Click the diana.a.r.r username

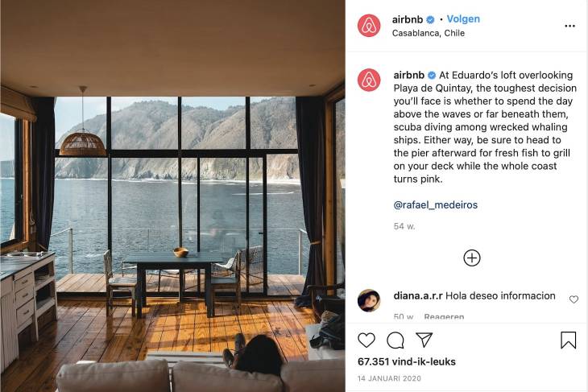[x=418, y=295]
